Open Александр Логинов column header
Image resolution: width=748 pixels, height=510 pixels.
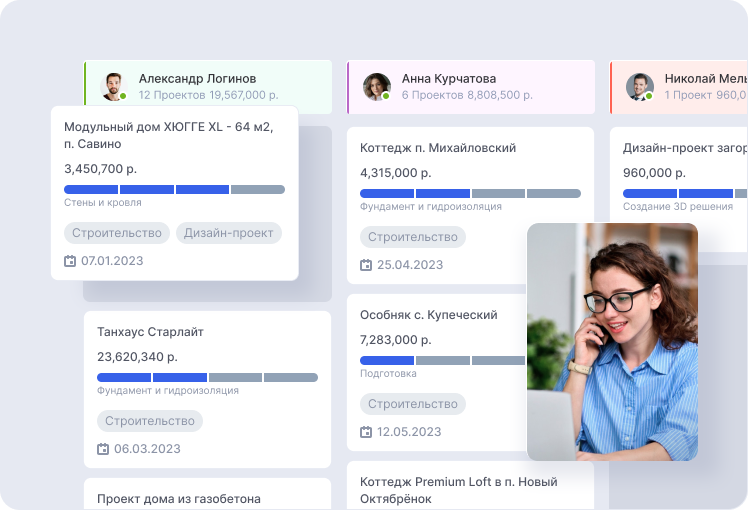pyautogui.click(x=207, y=86)
